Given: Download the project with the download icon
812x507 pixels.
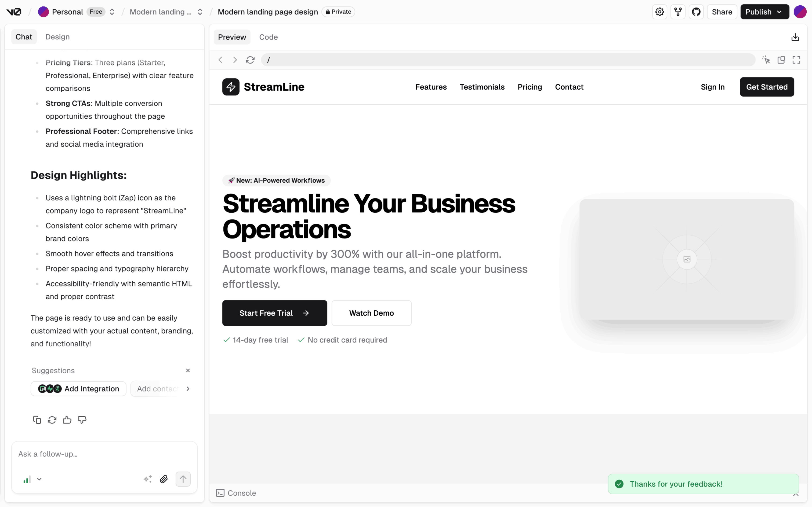Looking at the screenshot, I should [x=795, y=37].
